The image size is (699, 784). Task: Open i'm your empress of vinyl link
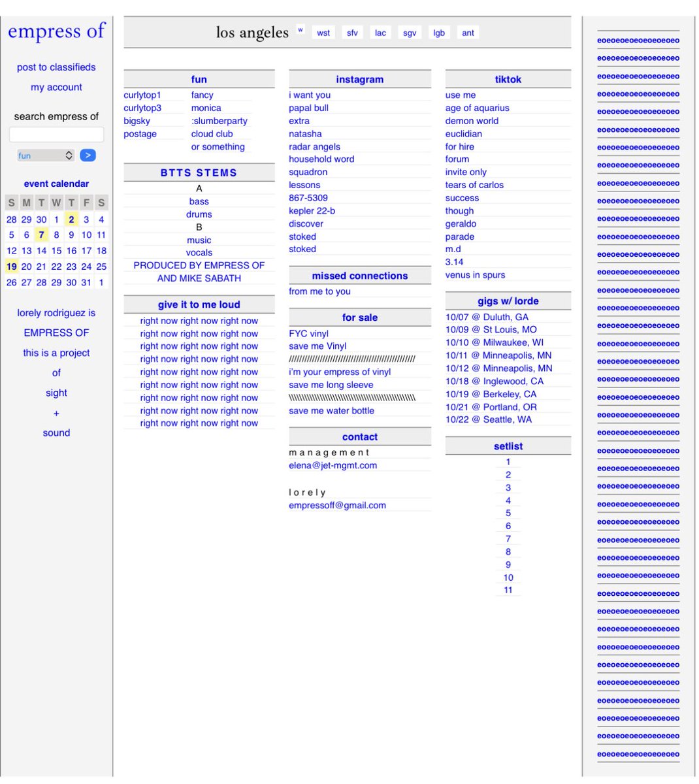click(x=340, y=372)
